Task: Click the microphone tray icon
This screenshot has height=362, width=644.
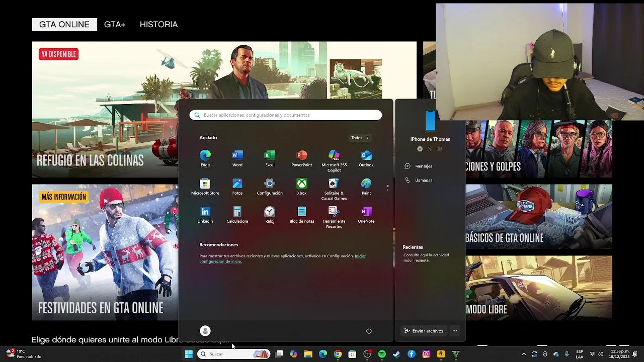Action: (567, 354)
